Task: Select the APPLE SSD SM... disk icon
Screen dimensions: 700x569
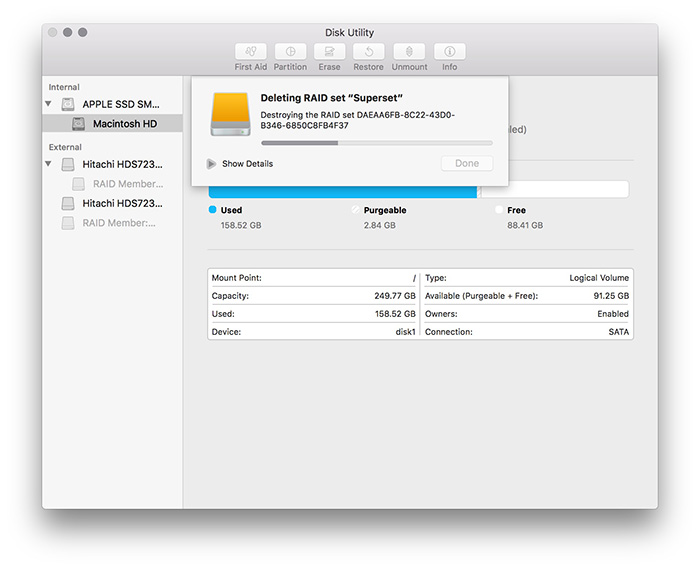Action: pyautogui.click(x=68, y=104)
